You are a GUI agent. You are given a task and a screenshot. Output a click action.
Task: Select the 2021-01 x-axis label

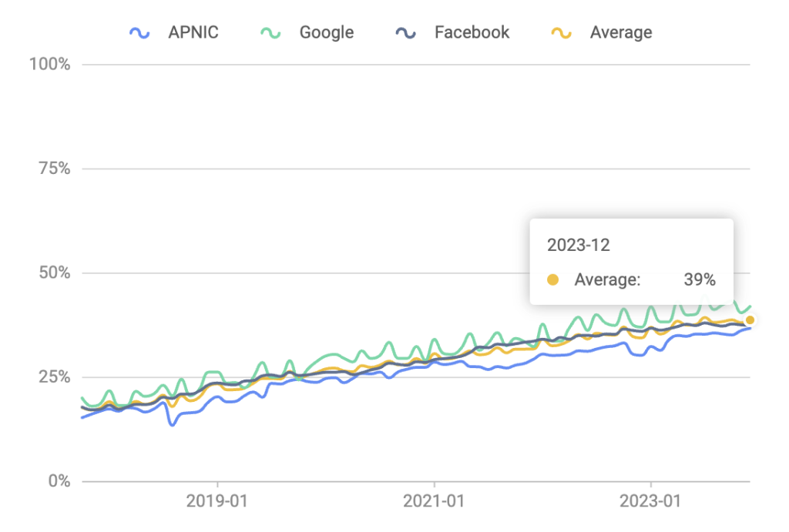pyautogui.click(x=435, y=502)
